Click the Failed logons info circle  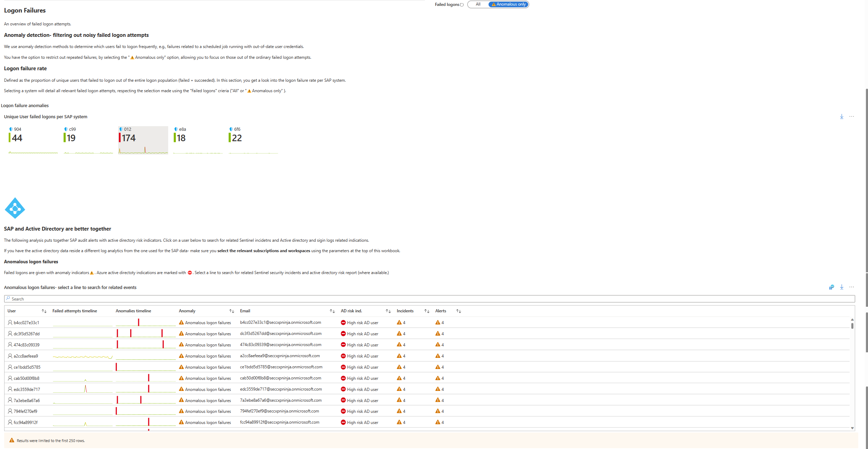462,5
